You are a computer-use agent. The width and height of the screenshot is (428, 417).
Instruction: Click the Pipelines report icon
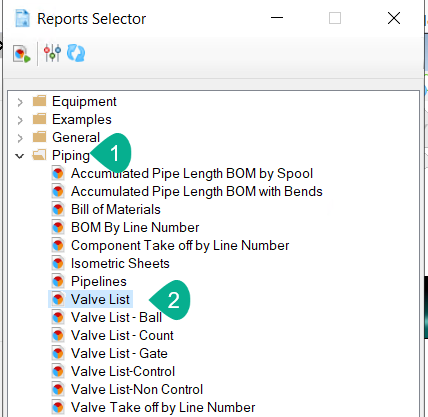pos(58,281)
